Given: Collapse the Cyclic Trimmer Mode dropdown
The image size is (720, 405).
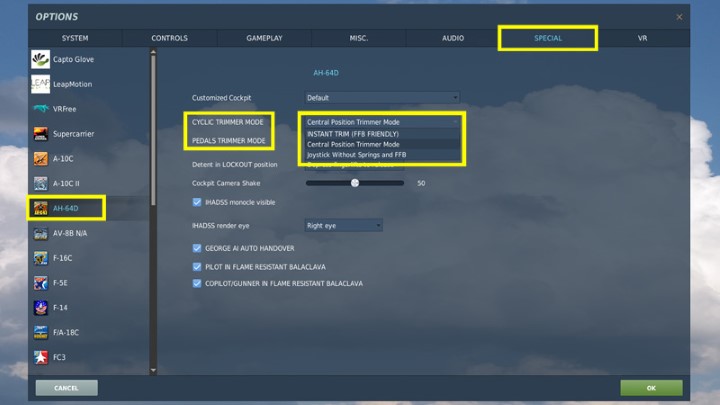Looking at the screenshot, I should pyautogui.click(x=382, y=122).
